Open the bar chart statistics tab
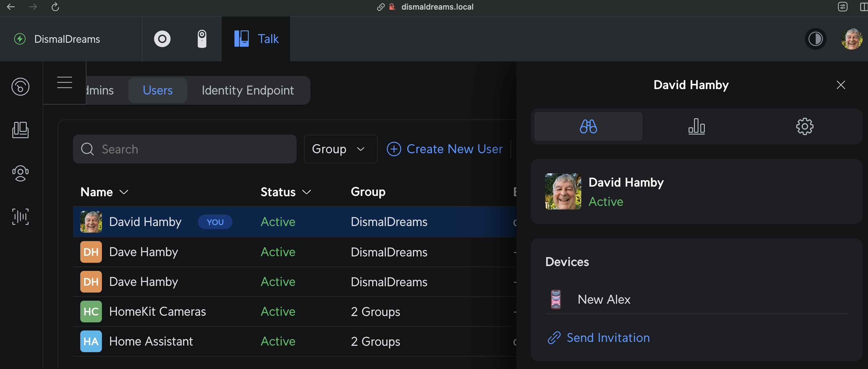 [696, 126]
